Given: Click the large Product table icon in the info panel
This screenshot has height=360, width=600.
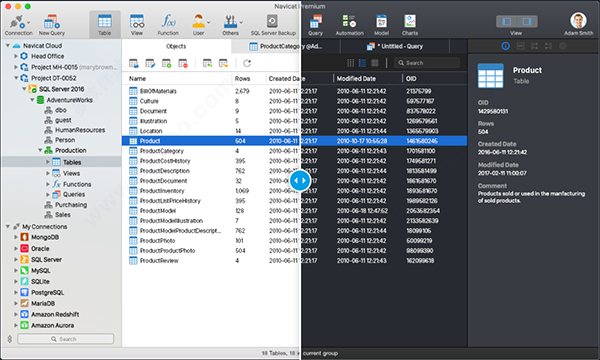Looking at the screenshot, I should pyautogui.click(x=491, y=76).
